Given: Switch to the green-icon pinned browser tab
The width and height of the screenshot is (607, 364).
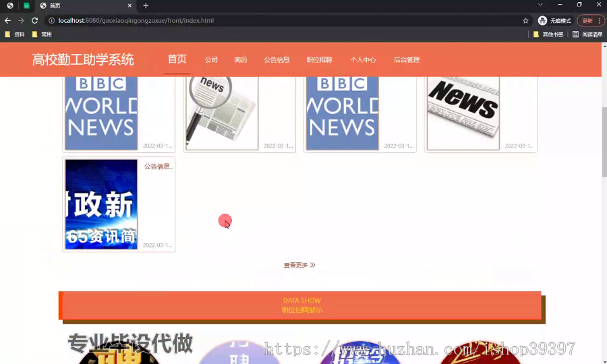Looking at the screenshot, I should [26, 6].
